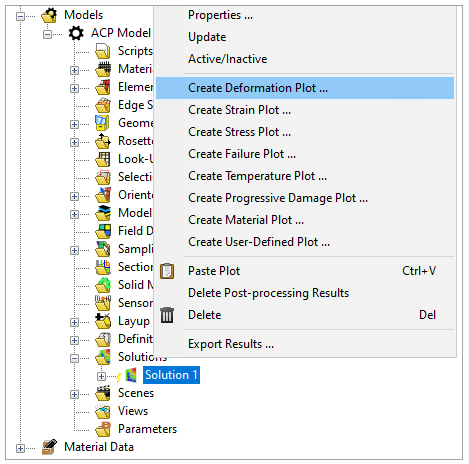Click the Views folder icon
This screenshot has height=464, width=469.
click(103, 411)
